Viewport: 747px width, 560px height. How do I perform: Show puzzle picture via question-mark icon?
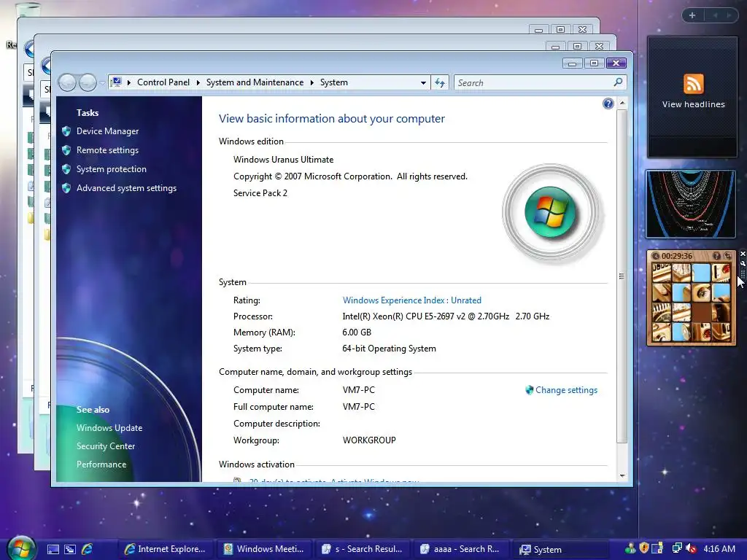click(716, 256)
